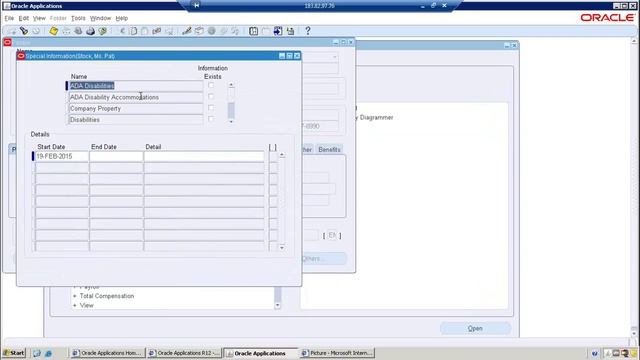The image size is (640, 360).
Task: Select the ADA Disabilities name field
Action: pos(136,86)
